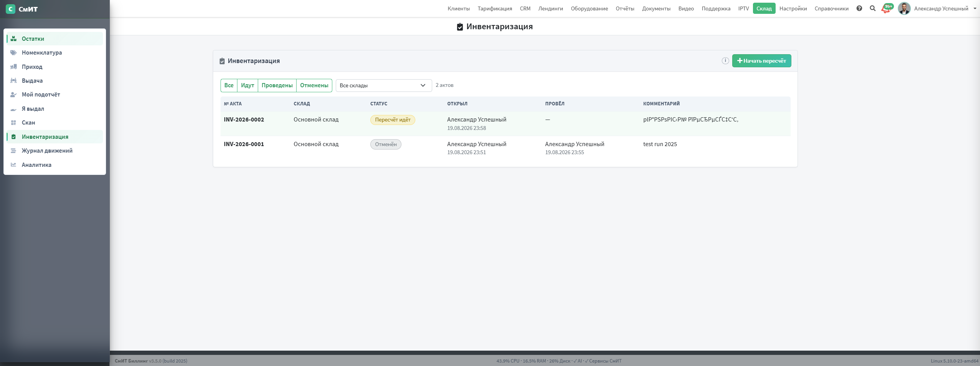Screen dimensions: 980x366
Task: Click the comment text test run 2025
Action: tap(660, 144)
